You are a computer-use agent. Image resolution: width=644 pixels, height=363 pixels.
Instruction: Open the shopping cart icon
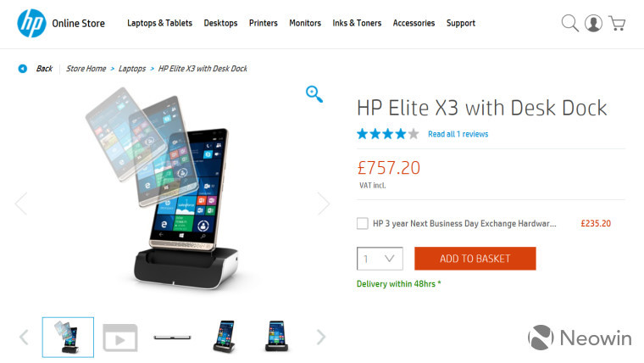pos(617,24)
